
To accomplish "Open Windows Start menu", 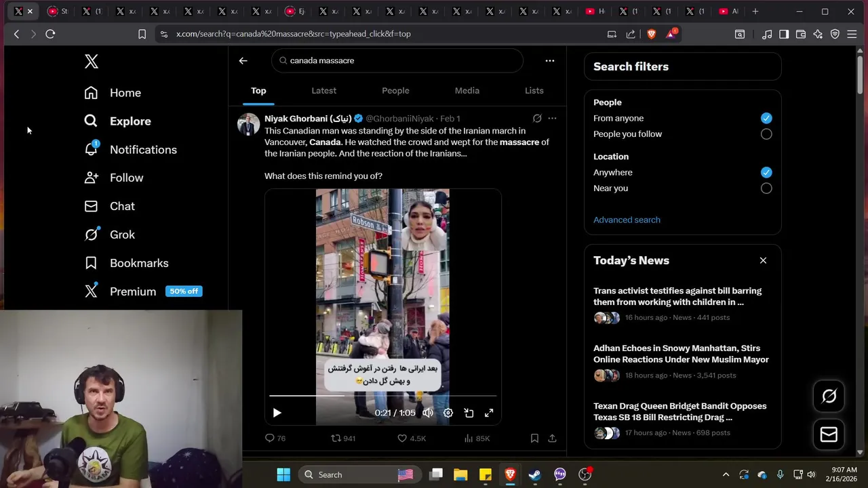I will 283,474.
